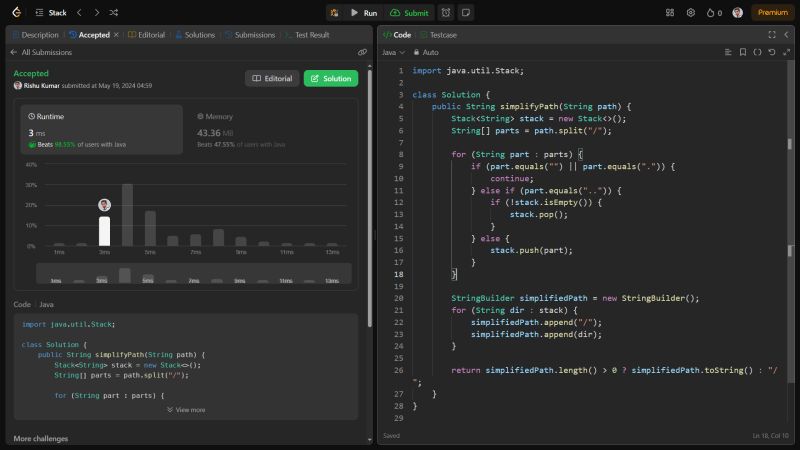Open the Solutions tab
800x450 pixels.
click(195, 35)
